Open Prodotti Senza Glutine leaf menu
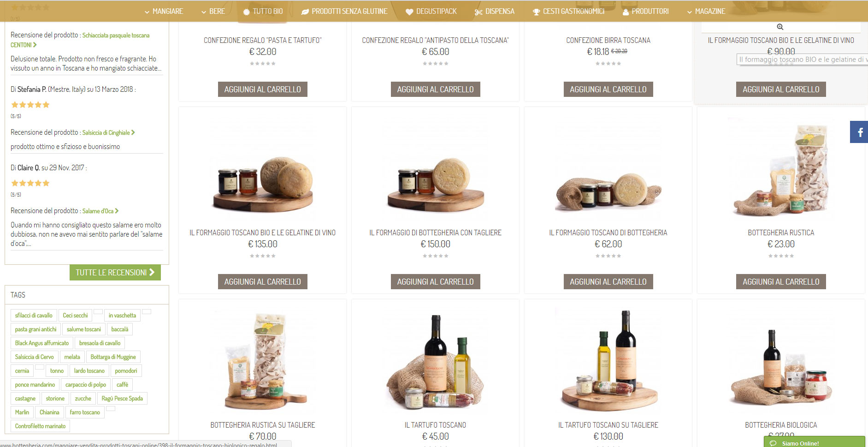Screen dimensions: 868x447 (x=344, y=11)
